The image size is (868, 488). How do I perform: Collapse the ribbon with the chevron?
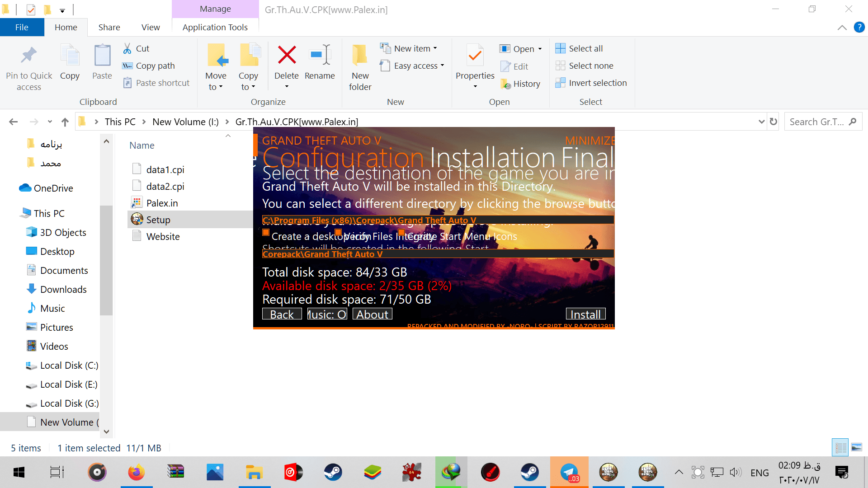[x=842, y=28]
